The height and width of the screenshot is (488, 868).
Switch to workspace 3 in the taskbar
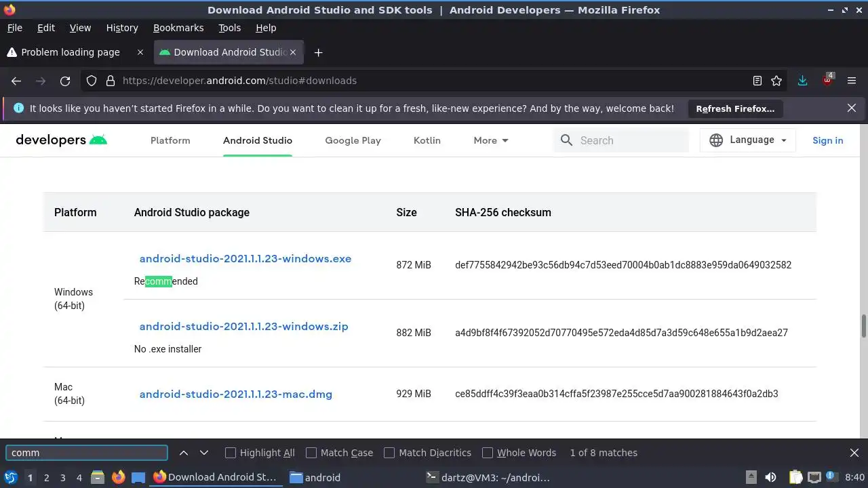(x=63, y=477)
